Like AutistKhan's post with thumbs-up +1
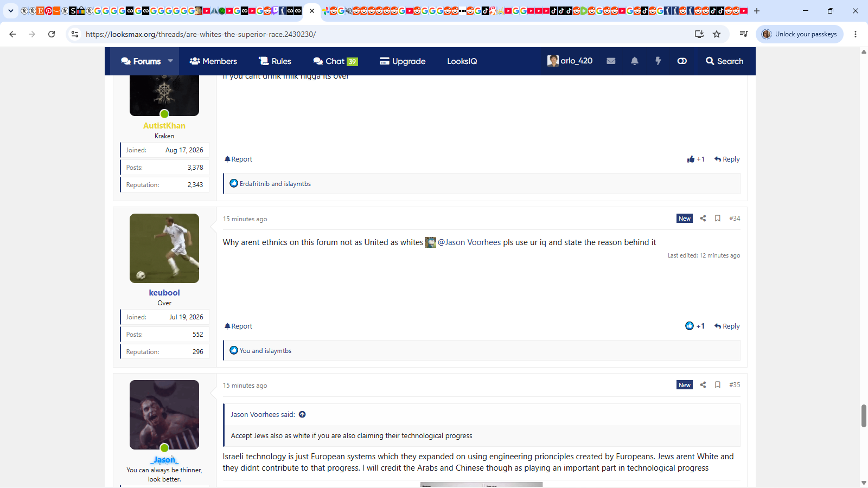 pyautogui.click(x=695, y=159)
